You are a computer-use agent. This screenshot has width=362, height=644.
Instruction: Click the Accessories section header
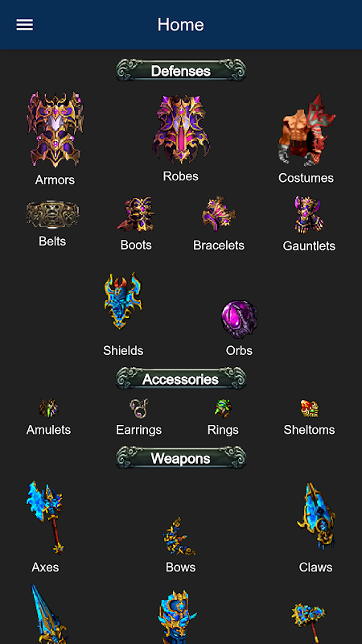[181, 378]
